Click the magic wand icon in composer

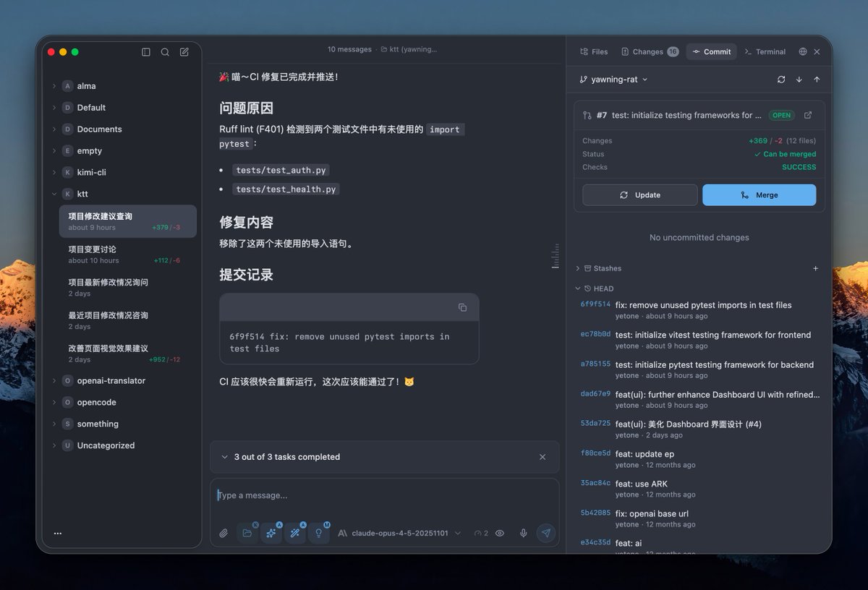pyautogui.click(x=295, y=533)
